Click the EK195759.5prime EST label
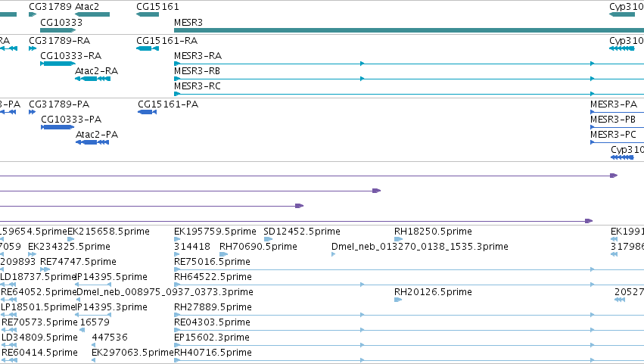Screen dimensions: 644x364 [x=215, y=232]
